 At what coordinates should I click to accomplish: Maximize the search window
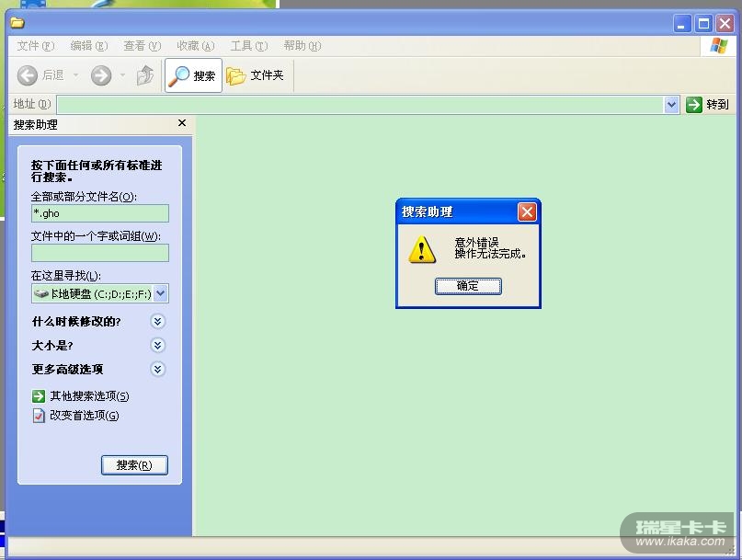[x=703, y=23]
